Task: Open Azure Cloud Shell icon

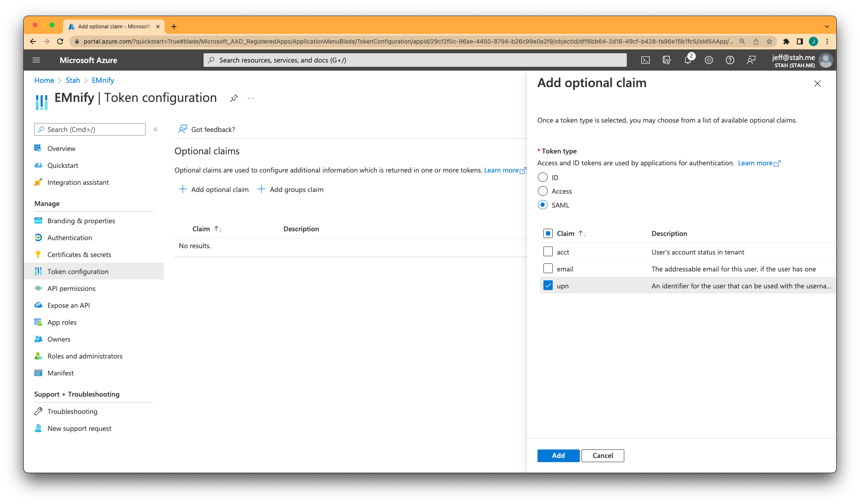Action: pyautogui.click(x=645, y=60)
